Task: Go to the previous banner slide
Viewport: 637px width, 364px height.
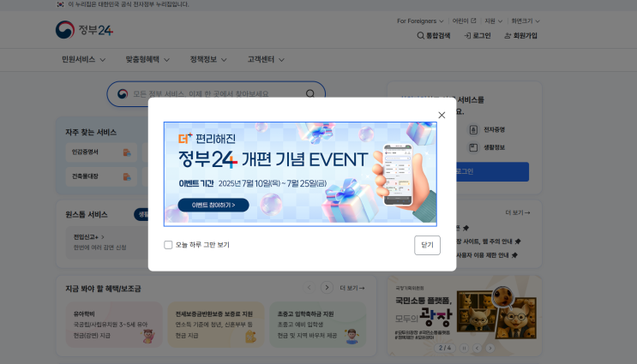Action: click(478, 349)
